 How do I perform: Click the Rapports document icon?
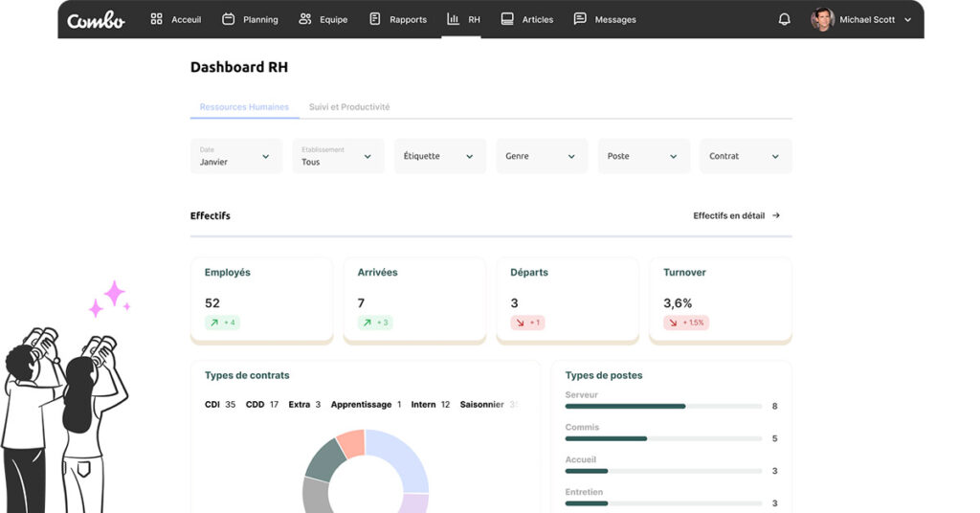tap(375, 19)
